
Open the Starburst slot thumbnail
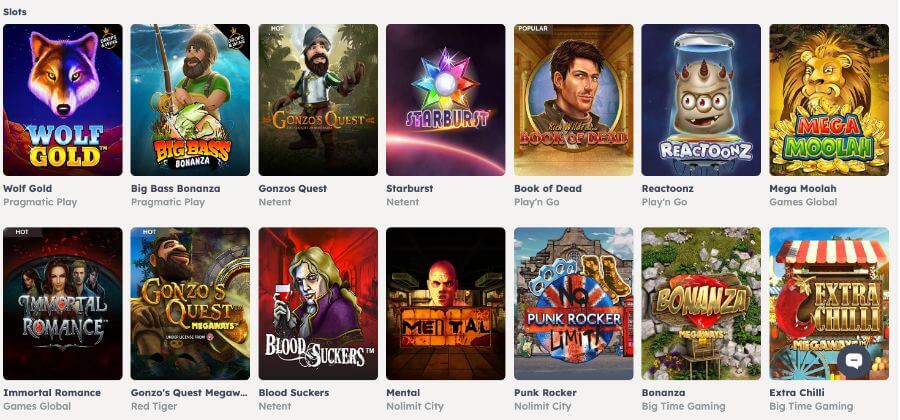445,100
